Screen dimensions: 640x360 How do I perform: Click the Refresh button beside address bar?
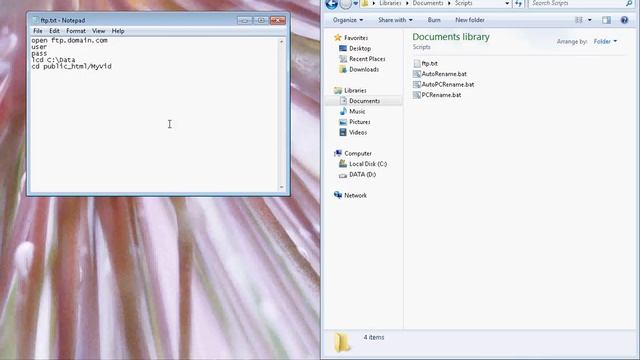[518, 3]
